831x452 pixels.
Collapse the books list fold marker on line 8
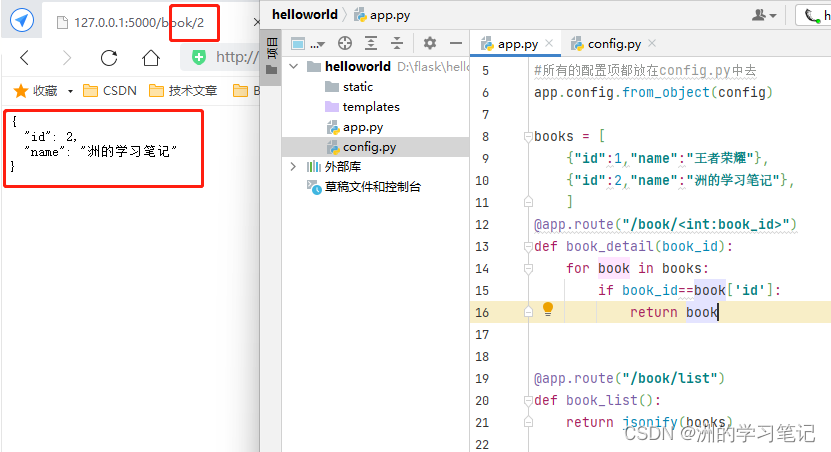528,137
